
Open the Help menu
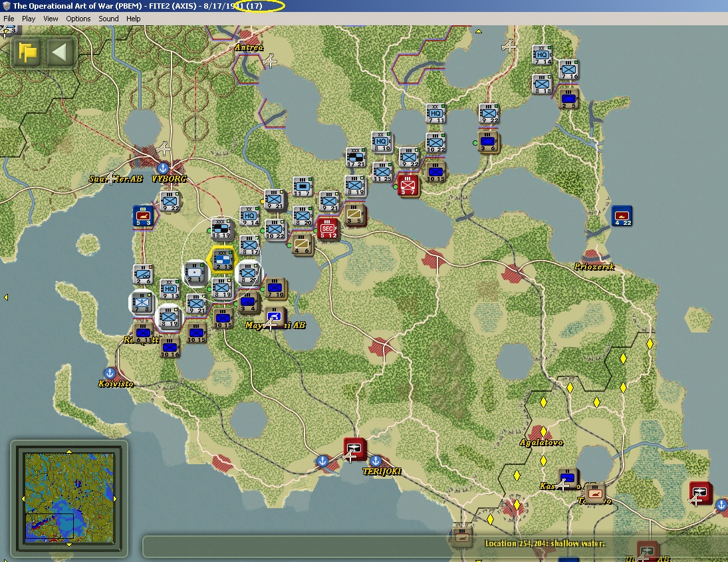click(133, 19)
